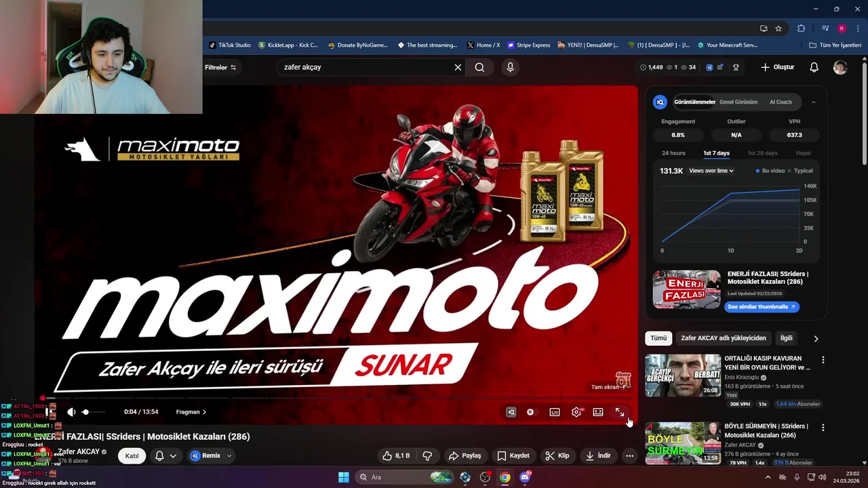Switch to theater mode
The width and height of the screenshot is (868, 488).
598,412
